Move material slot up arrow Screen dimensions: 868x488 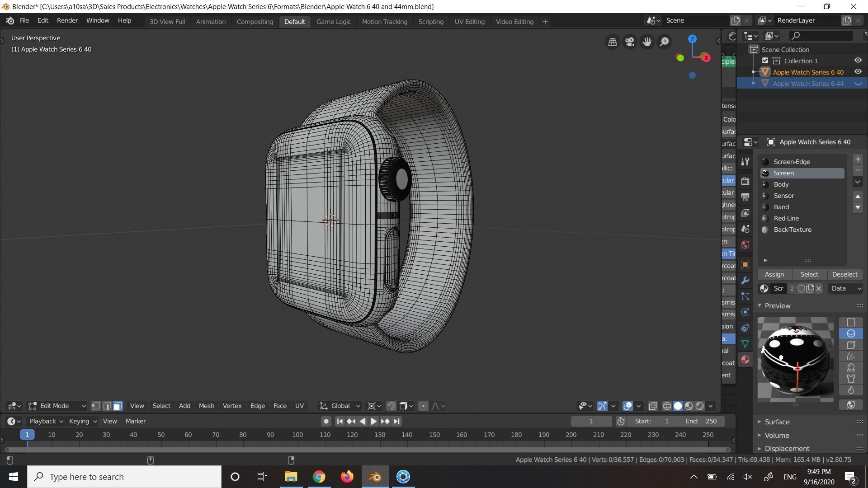858,196
